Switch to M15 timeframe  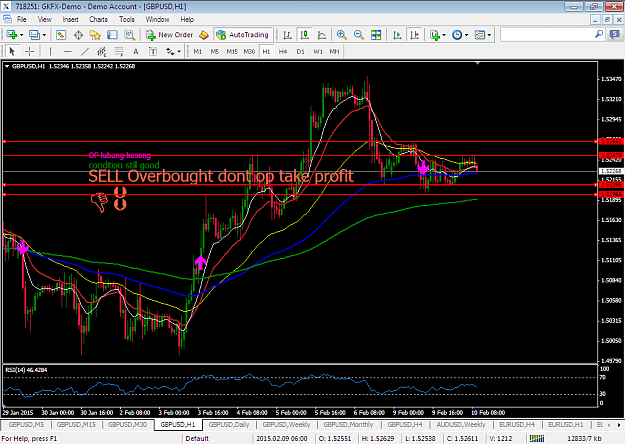232,51
